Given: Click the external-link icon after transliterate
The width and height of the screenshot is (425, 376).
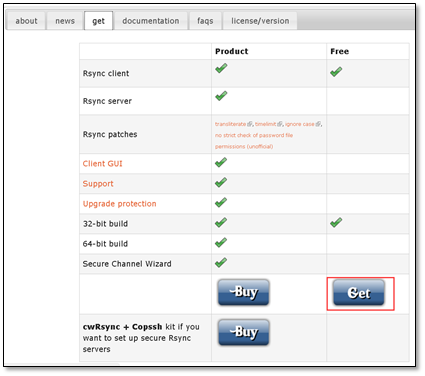Looking at the screenshot, I should pos(250,124).
